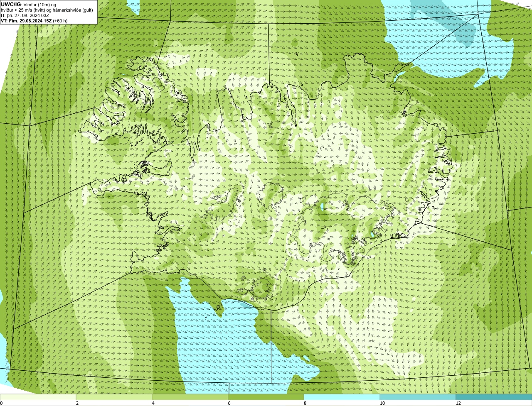Image resolution: width=532 pixels, height=406 pixels.
Task: Click the pale yellow 0–2 legend swatch
Action: coord(38,397)
